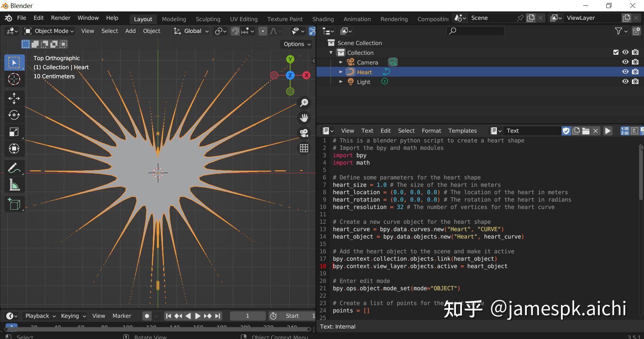
Task: Uncheck the Collection exclude checkbox
Action: point(616,52)
